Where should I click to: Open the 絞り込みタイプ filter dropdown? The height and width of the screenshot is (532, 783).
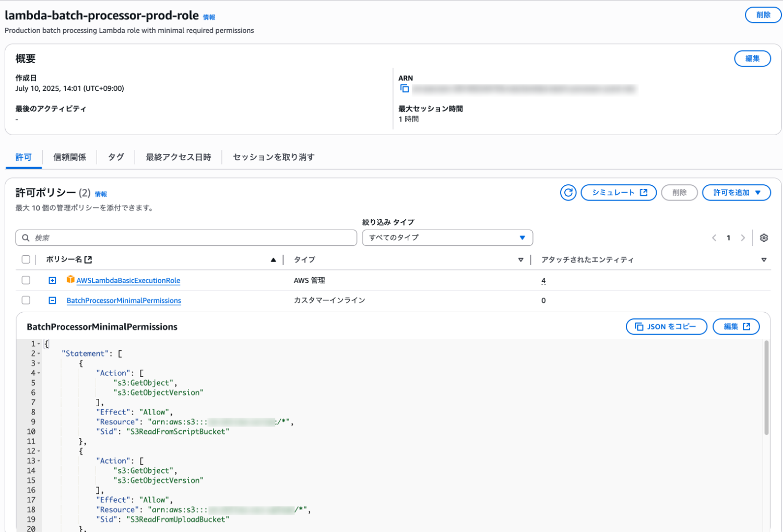point(447,238)
